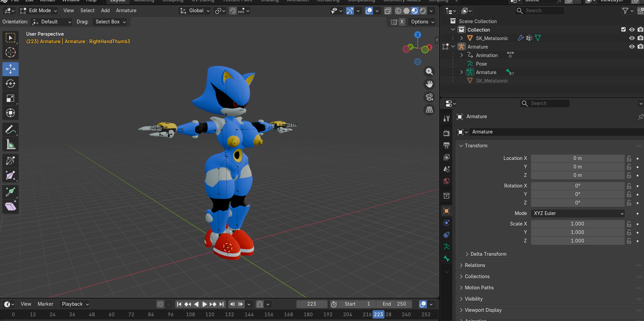The width and height of the screenshot is (644, 321).
Task: Pick the Extrude bone tool
Action: (11, 192)
